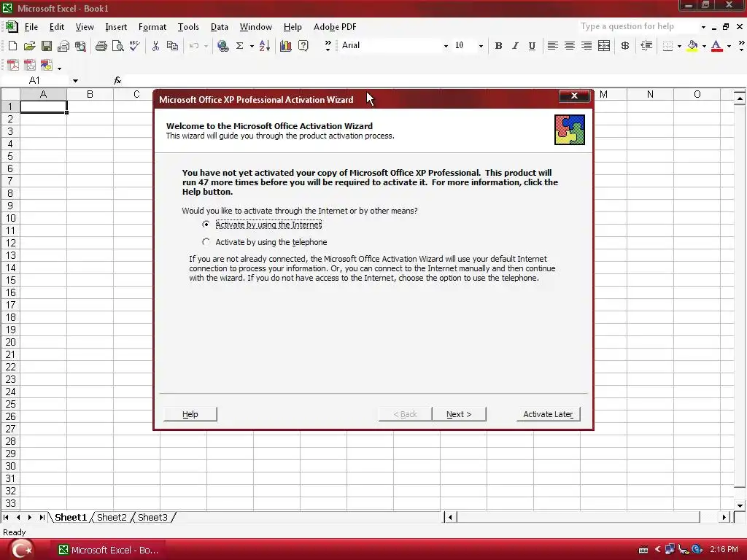Open the Arial font name dropdown

click(446, 46)
